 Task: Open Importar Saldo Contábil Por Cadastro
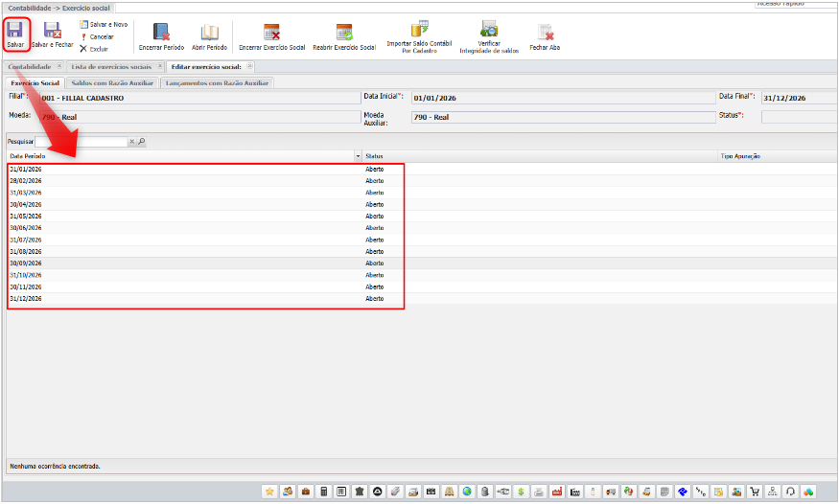pyautogui.click(x=419, y=29)
